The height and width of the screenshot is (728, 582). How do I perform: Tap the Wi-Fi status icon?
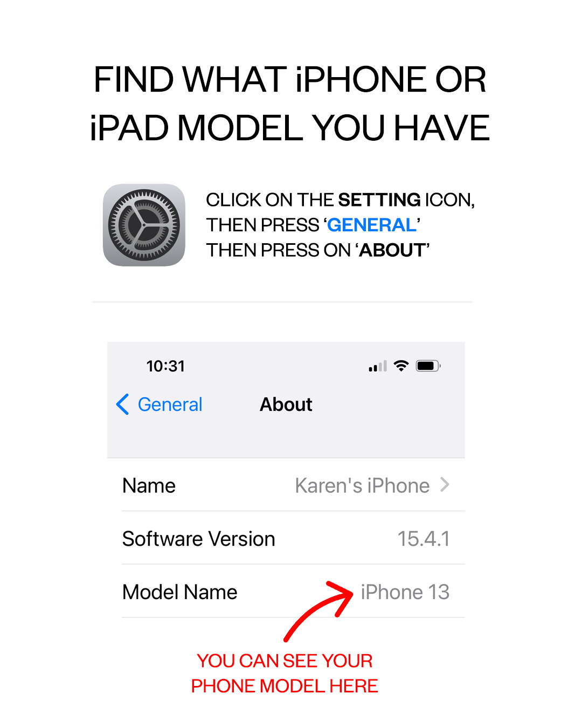pyautogui.click(x=401, y=366)
